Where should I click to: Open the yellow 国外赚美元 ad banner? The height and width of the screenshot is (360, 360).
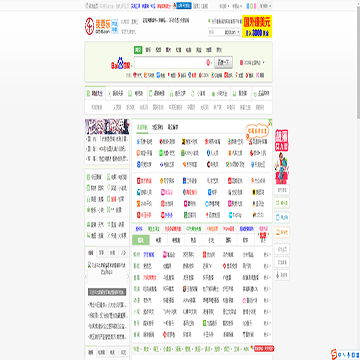coord(257,26)
